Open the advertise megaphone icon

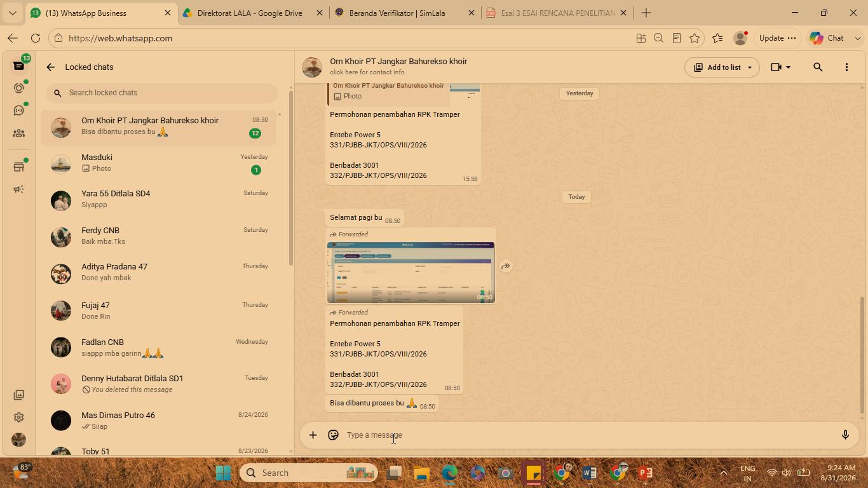point(18,189)
